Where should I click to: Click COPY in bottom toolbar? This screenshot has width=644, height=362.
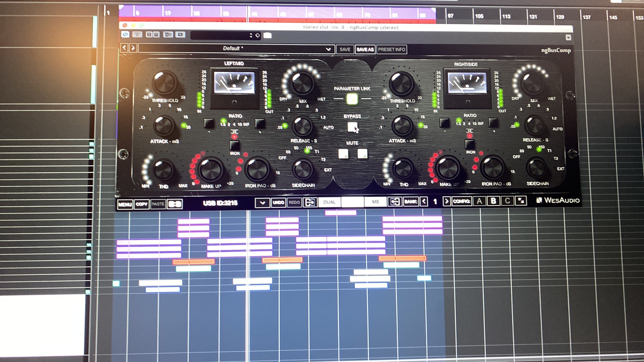(x=142, y=204)
